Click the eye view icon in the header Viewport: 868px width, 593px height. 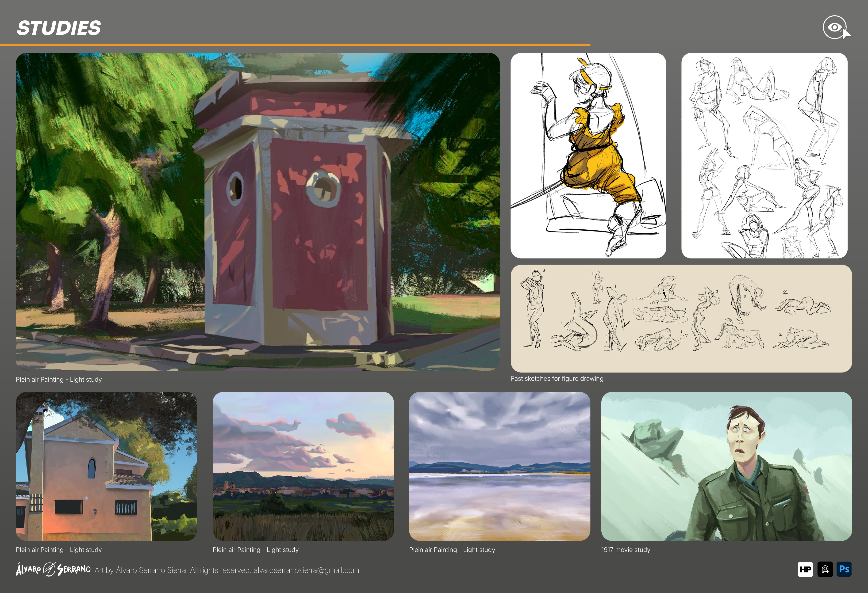coord(835,27)
